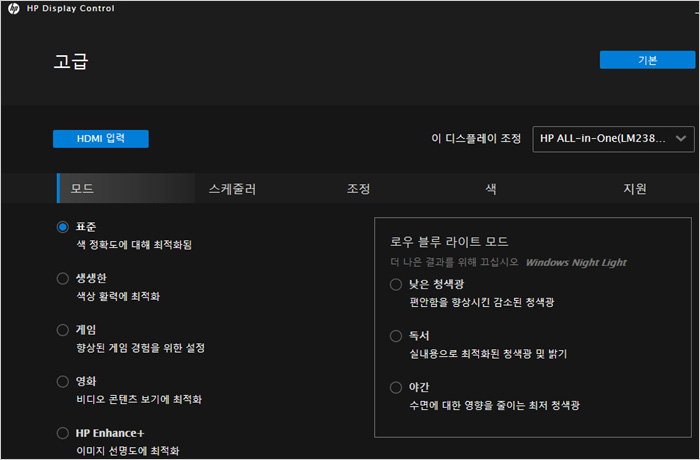The image size is (700, 460).
Task: Click the 고급 heading text
Action: [x=71, y=62]
